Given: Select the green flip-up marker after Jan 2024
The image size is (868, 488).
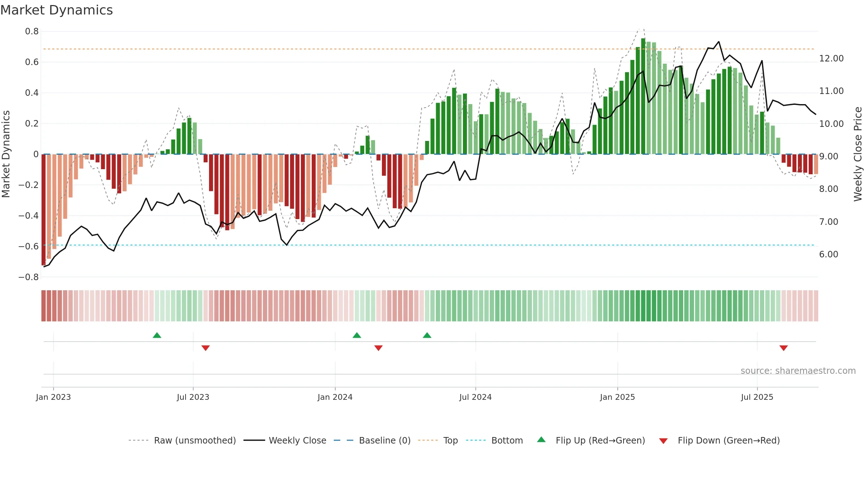Looking at the screenshot, I should point(357,335).
